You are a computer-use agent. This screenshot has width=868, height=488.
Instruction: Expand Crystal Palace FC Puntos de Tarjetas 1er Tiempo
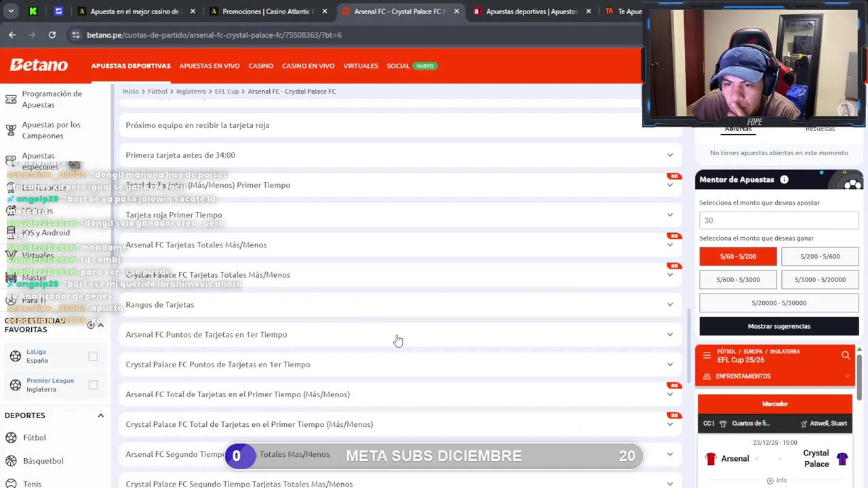pos(401,364)
